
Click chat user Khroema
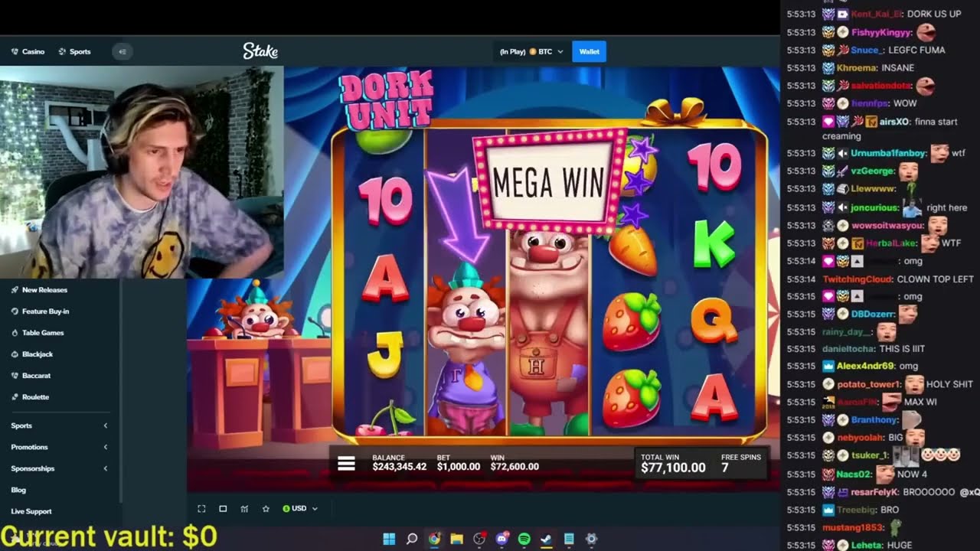857,68
